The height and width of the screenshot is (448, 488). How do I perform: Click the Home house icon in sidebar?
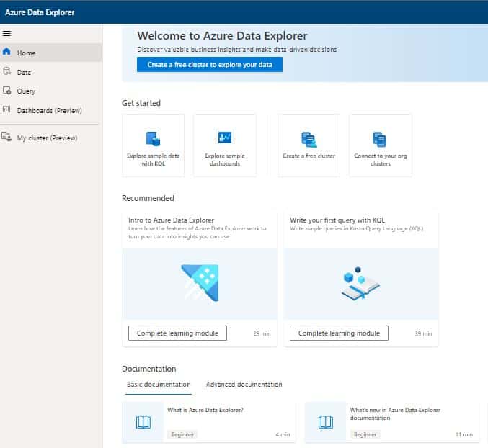coord(6,52)
